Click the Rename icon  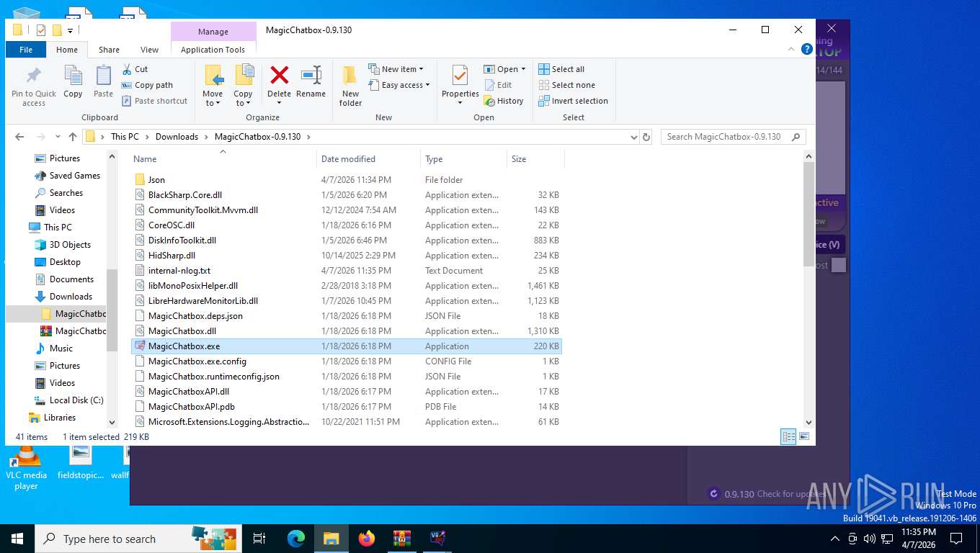[311, 75]
